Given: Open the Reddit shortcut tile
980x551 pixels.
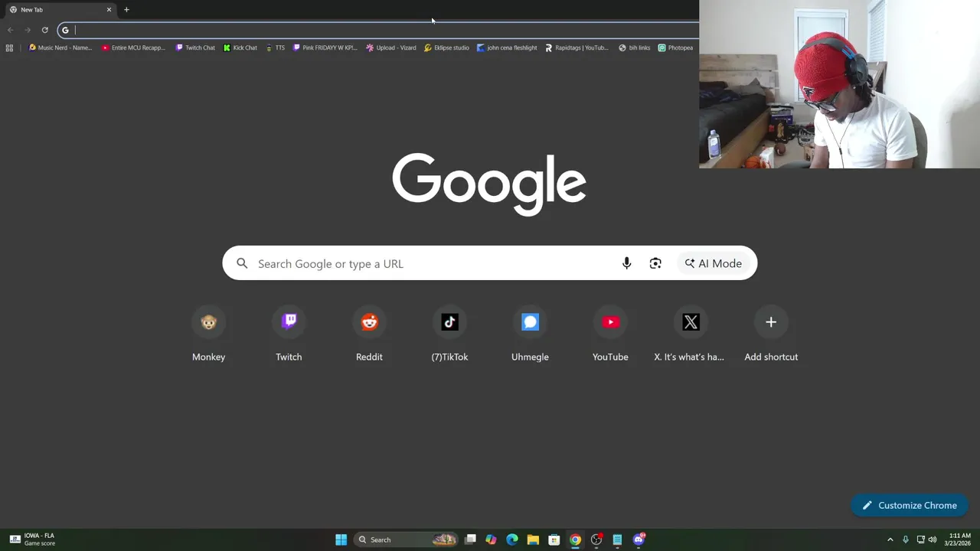Looking at the screenshot, I should coord(369,335).
